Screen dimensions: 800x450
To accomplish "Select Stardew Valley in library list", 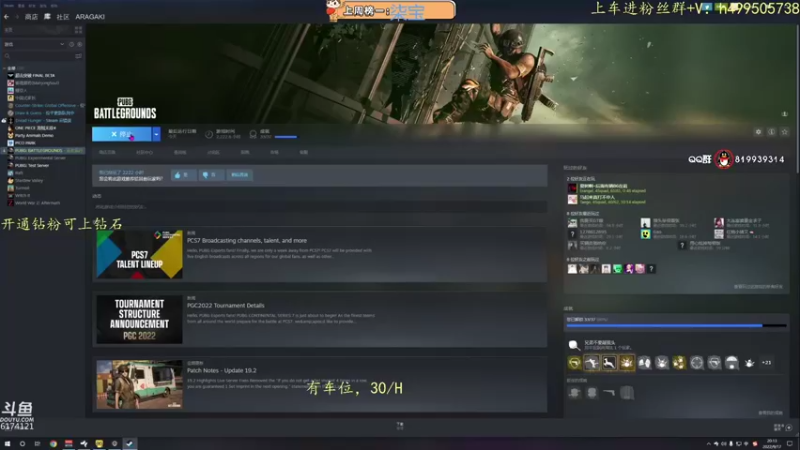I will (26, 181).
